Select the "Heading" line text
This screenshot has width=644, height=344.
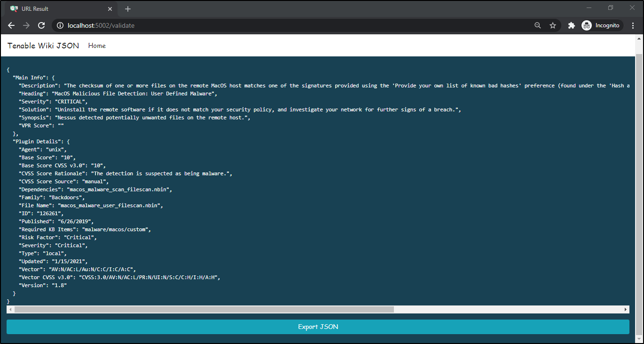click(x=118, y=94)
